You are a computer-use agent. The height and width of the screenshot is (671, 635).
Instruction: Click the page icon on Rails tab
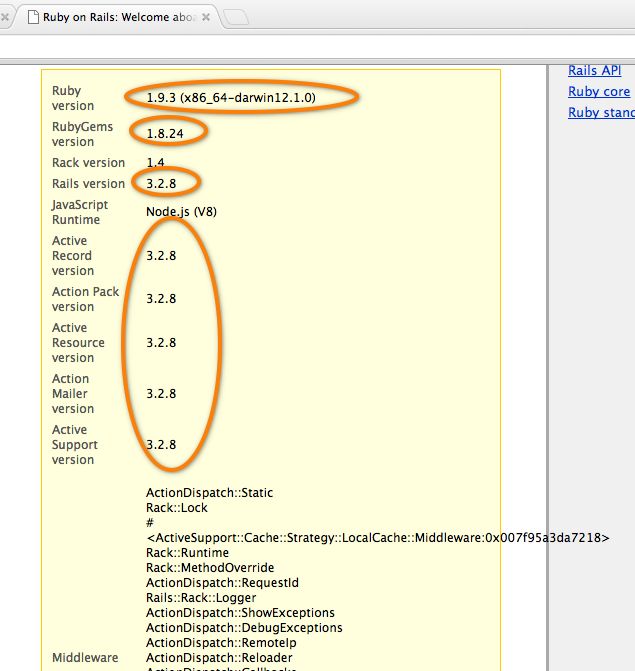pyautogui.click(x=33, y=17)
